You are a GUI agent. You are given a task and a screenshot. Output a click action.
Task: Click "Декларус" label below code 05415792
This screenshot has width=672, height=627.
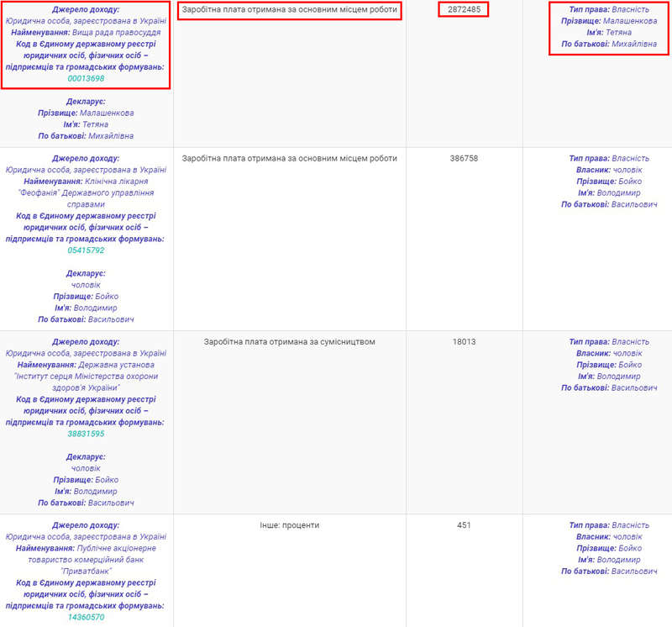(x=86, y=273)
